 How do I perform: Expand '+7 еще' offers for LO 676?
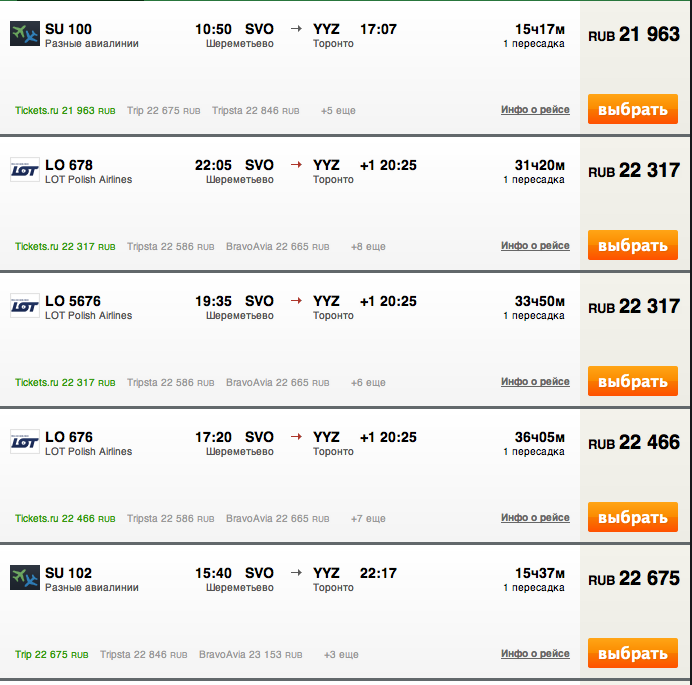point(368,518)
